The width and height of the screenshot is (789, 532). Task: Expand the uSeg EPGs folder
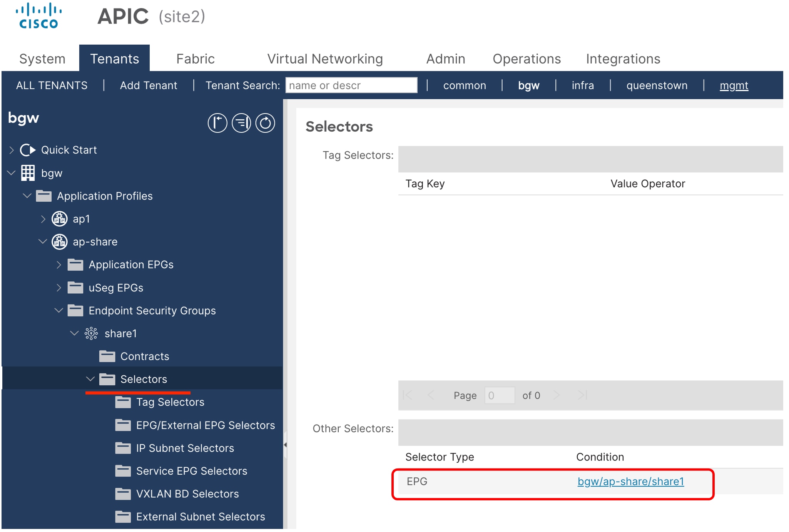pyautogui.click(x=59, y=288)
